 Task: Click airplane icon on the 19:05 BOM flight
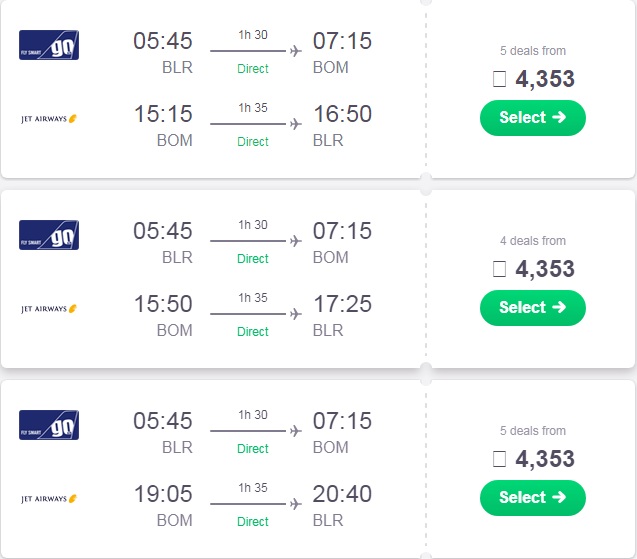pos(296,504)
